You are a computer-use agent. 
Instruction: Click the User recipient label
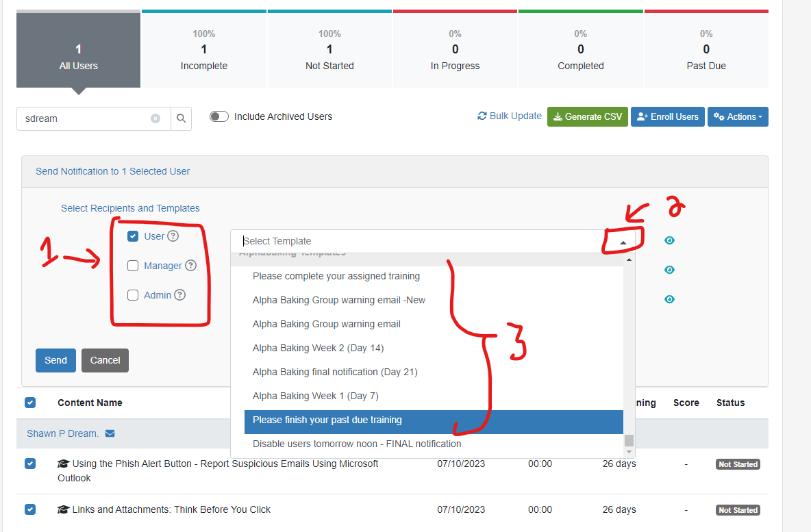click(154, 236)
